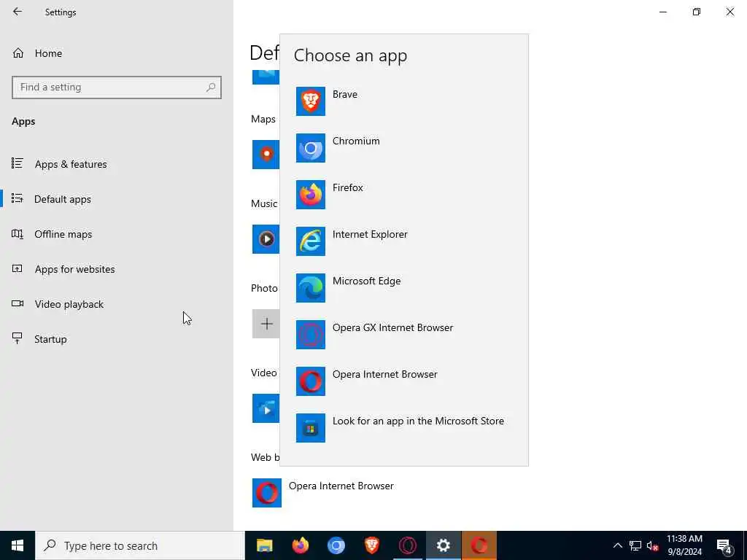747x560 pixels.
Task: Click the magnifier icon in Find a setting
Action: (211, 87)
